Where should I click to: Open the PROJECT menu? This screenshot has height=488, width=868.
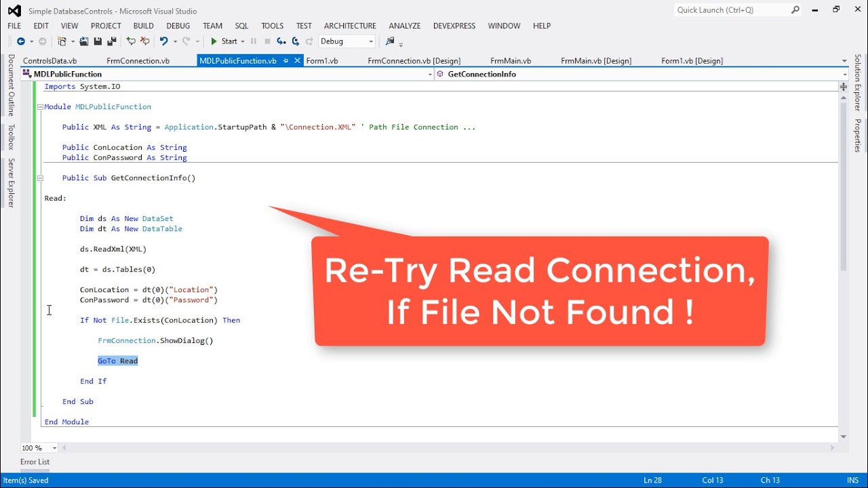pyautogui.click(x=106, y=26)
